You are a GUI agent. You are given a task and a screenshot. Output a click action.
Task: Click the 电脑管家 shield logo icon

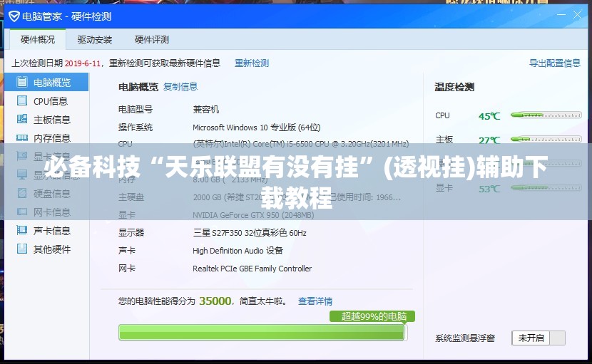[x=14, y=16]
